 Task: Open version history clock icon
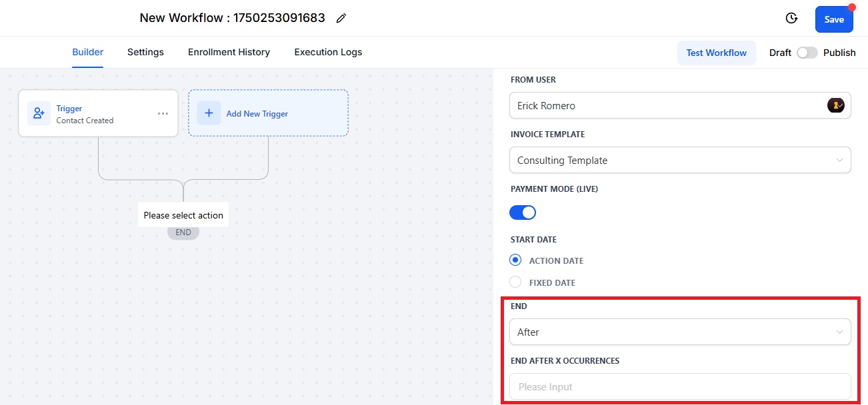pos(791,19)
